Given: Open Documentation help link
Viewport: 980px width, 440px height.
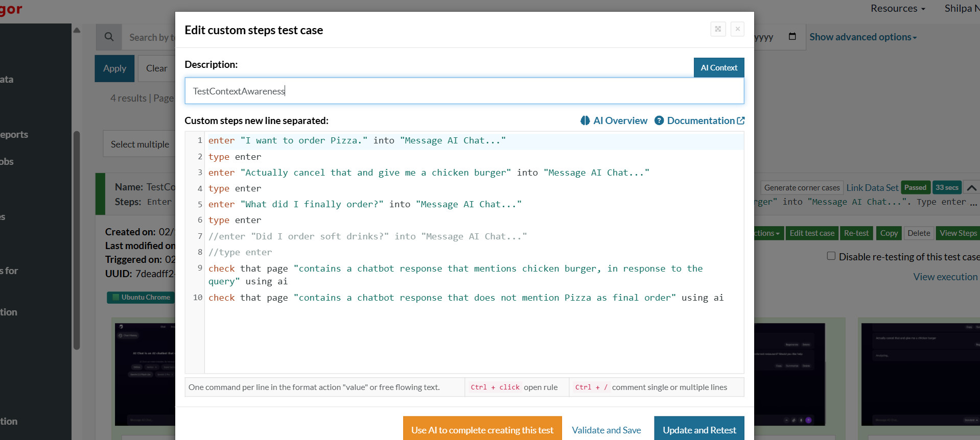Looking at the screenshot, I should 700,120.
